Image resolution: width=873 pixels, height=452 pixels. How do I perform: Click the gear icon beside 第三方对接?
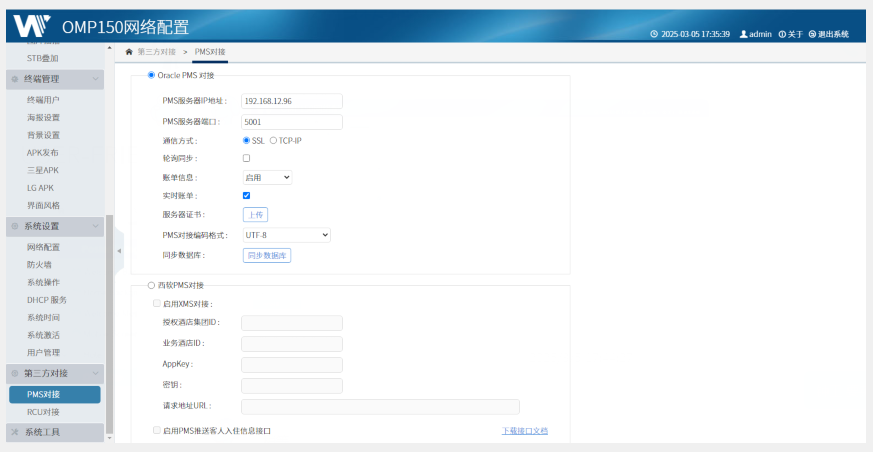click(15, 373)
